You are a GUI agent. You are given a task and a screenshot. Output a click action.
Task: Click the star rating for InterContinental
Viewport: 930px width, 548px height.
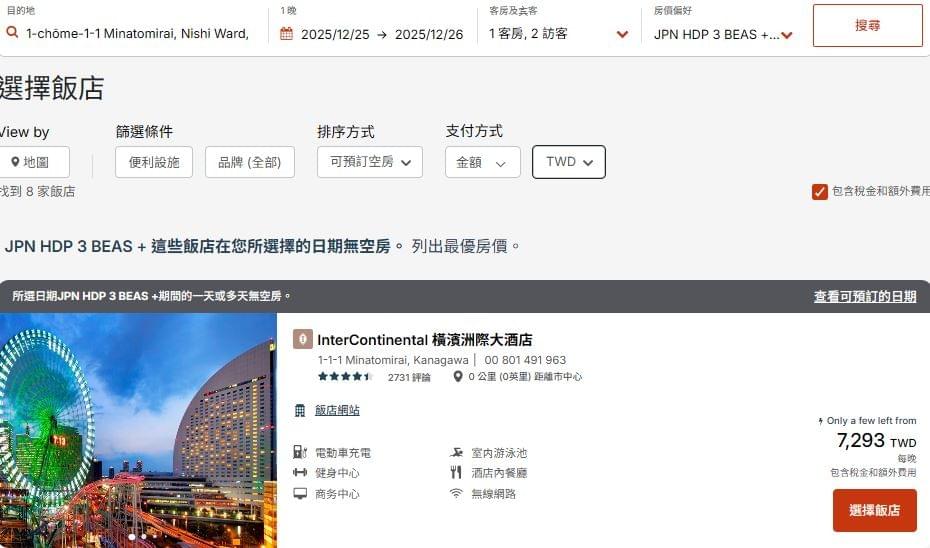pos(345,377)
